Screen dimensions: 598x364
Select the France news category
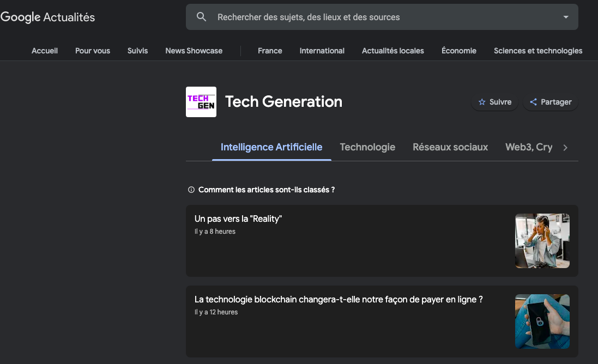[x=270, y=51]
